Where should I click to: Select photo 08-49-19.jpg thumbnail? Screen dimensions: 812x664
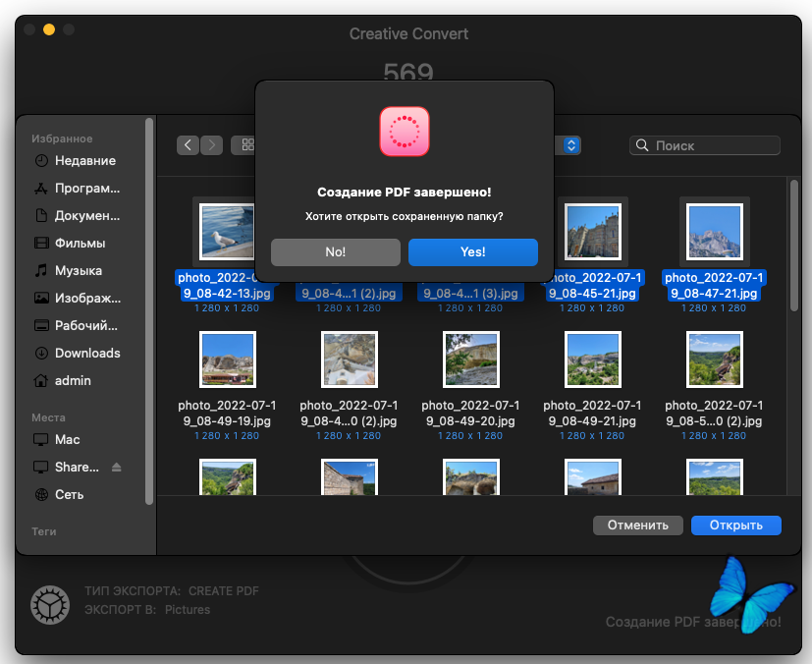228,360
